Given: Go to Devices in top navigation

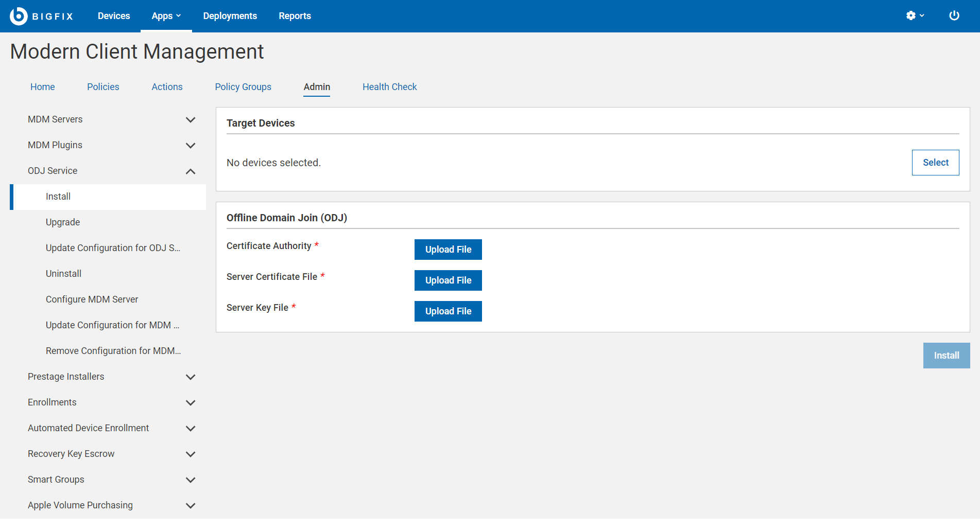Looking at the screenshot, I should click(114, 16).
